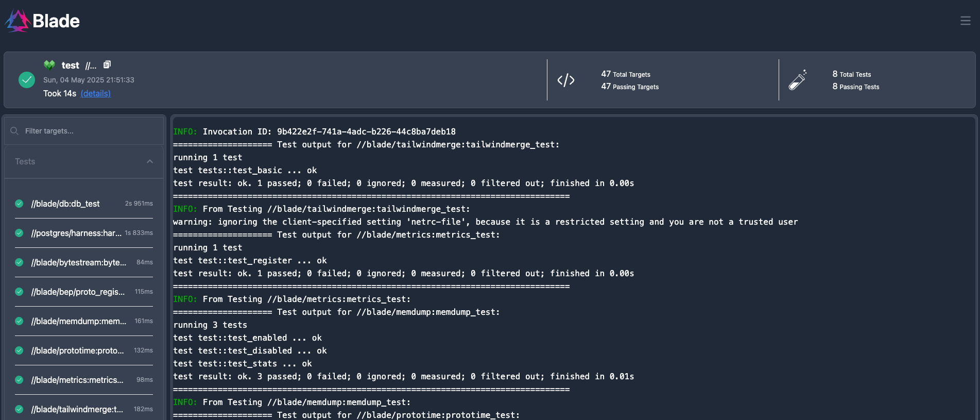980x420 pixels.
Task: Click 'test test::test_enabled ... ok' log line
Action: click(248, 338)
